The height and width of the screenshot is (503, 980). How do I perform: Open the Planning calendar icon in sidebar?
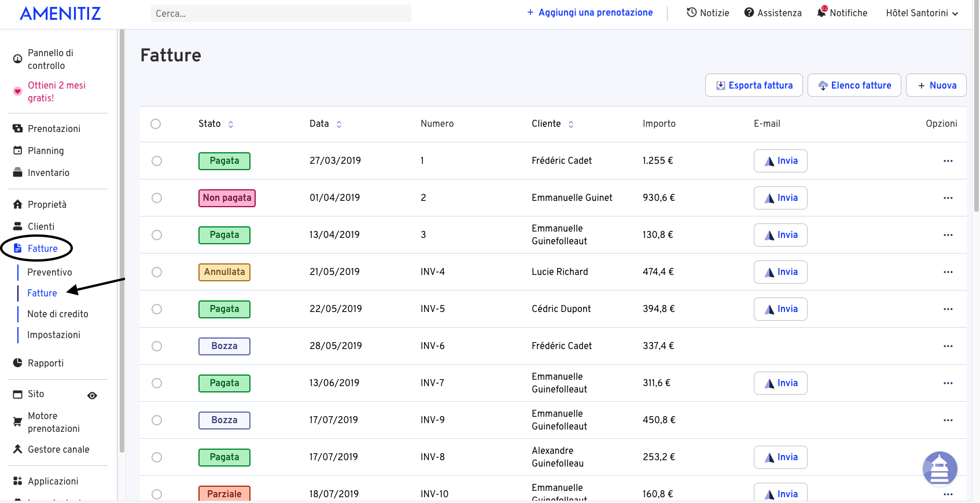(18, 150)
